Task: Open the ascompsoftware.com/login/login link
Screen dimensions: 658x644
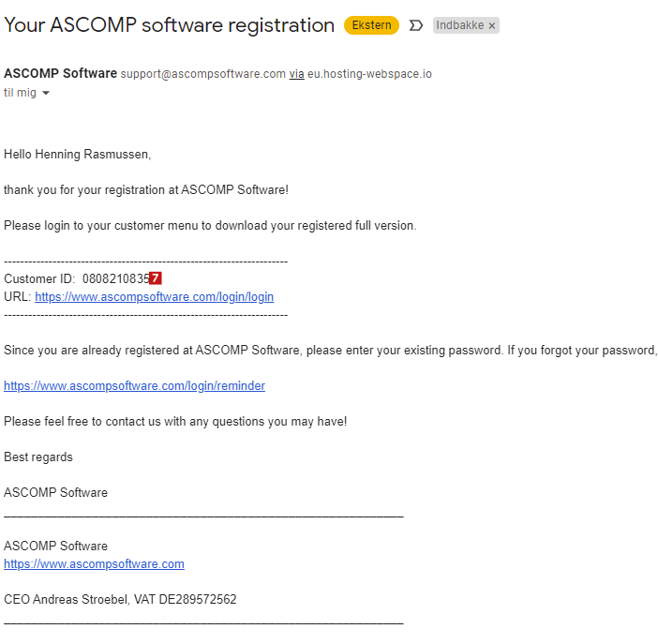Action: click(x=154, y=297)
